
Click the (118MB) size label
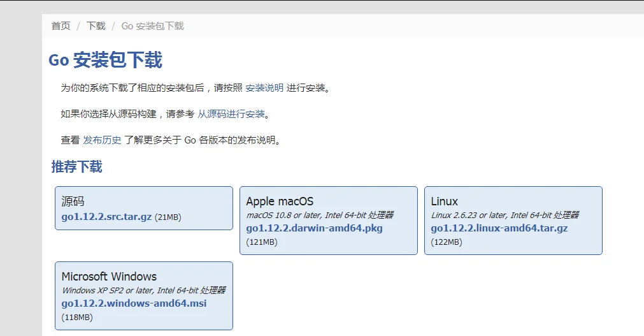(x=77, y=317)
